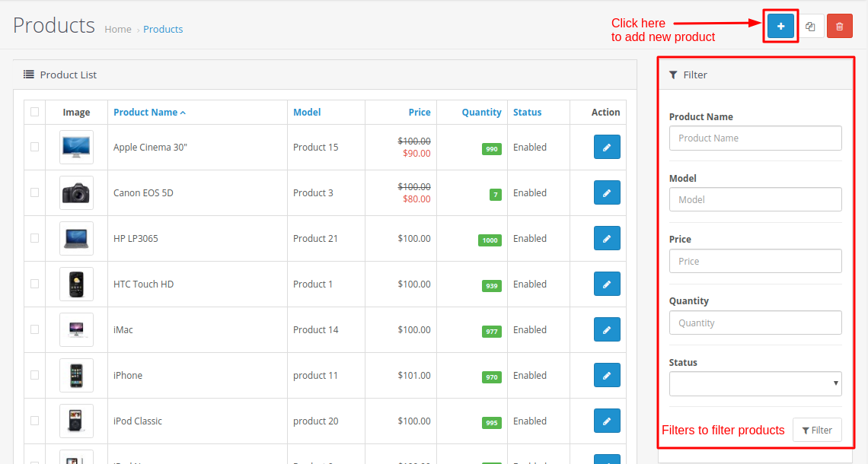Click the funnel icon in Filter heading
The height and width of the screenshot is (464, 868).
pos(673,75)
